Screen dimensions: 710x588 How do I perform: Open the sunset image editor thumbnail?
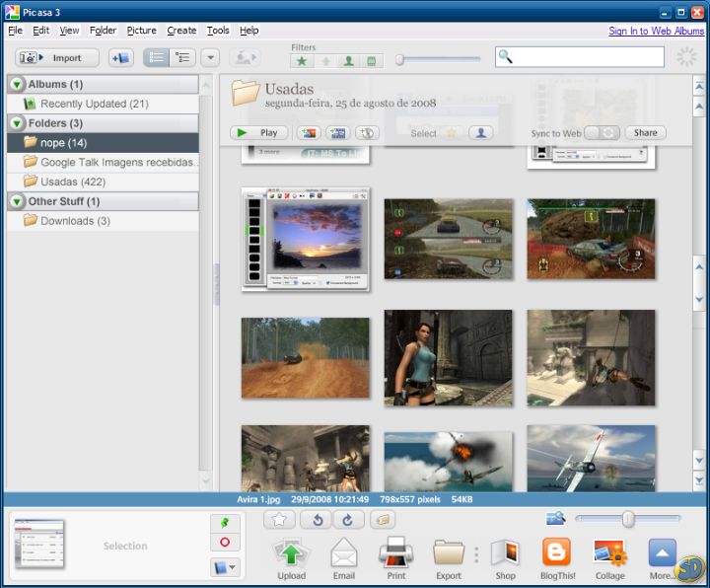pyautogui.click(x=306, y=239)
